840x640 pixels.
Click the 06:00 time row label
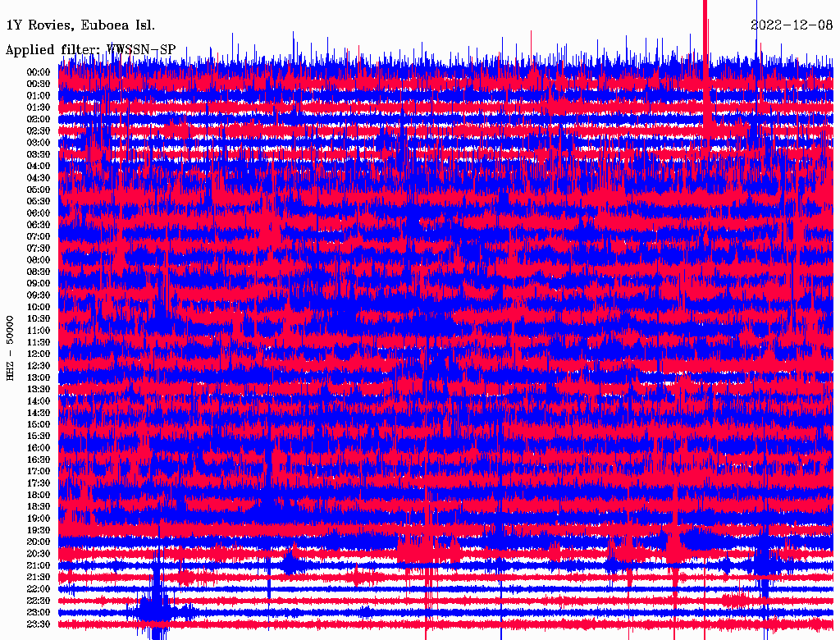click(39, 213)
